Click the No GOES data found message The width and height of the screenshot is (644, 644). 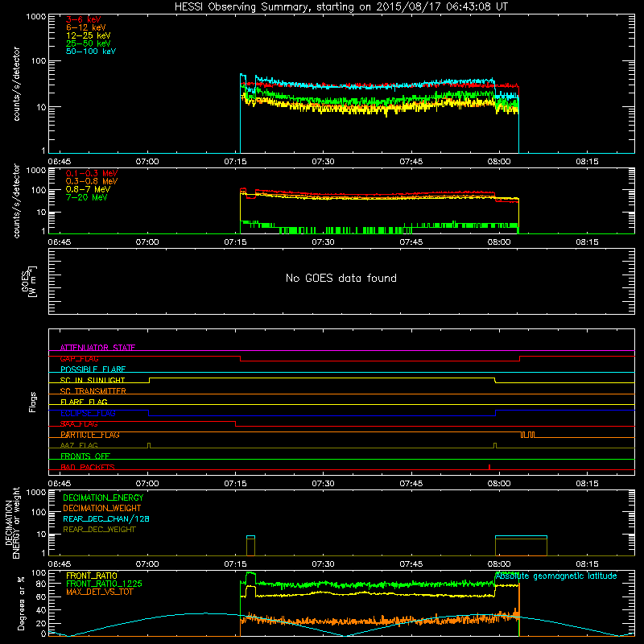coord(341,278)
